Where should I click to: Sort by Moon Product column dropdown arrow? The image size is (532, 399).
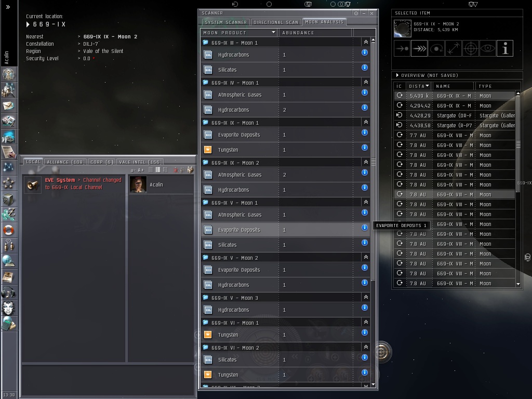[273, 33]
